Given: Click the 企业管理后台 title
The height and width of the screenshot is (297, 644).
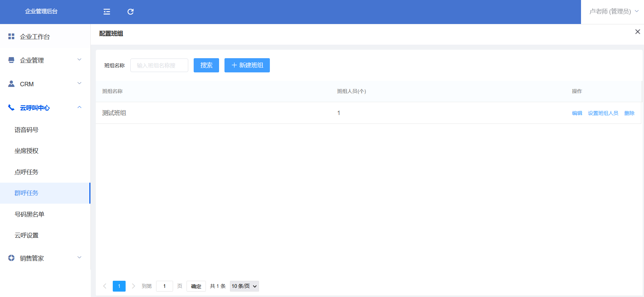Looking at the screenshot, I should 41,12.
